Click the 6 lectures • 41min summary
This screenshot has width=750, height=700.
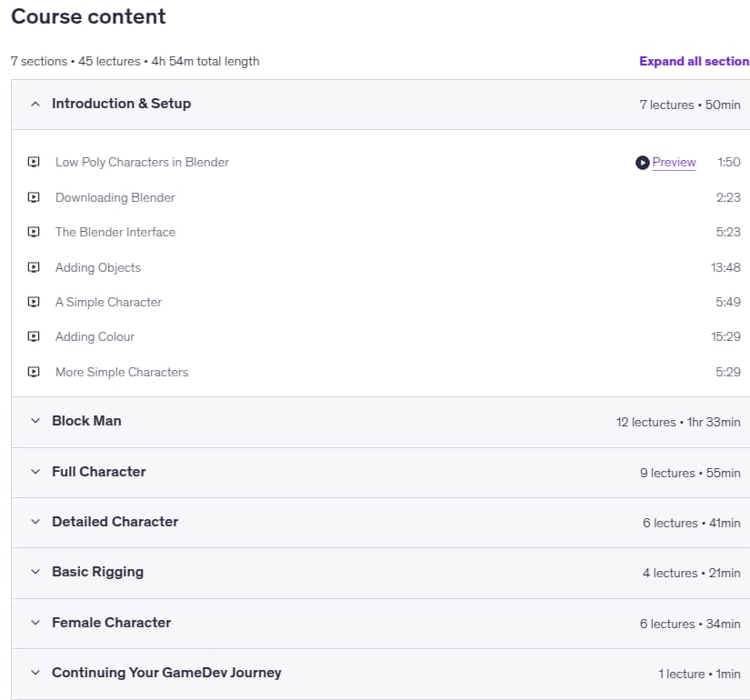(692, 523)
